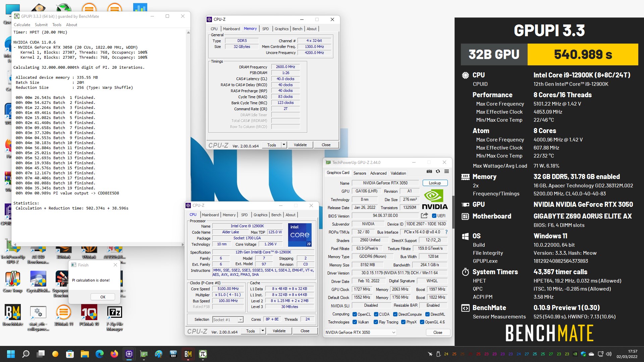Select Mainboard tab in CPU-Z CPU window
The height and width of the screenshot is (362, 644).
tap(210, 215)
